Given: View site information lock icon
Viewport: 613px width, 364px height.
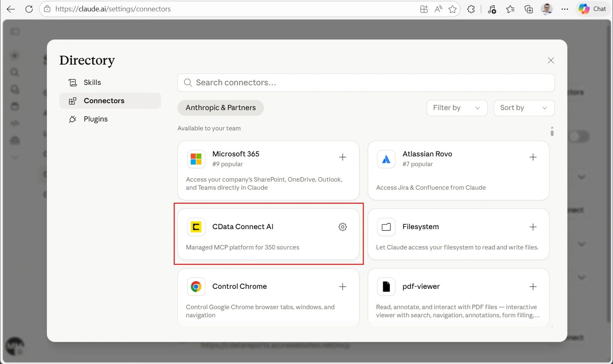Looking at the screenshot, I should coord(47,9).
